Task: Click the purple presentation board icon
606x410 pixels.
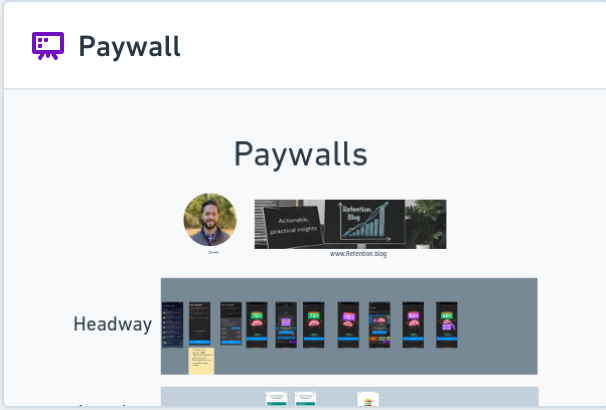Action: click(48, 46)
